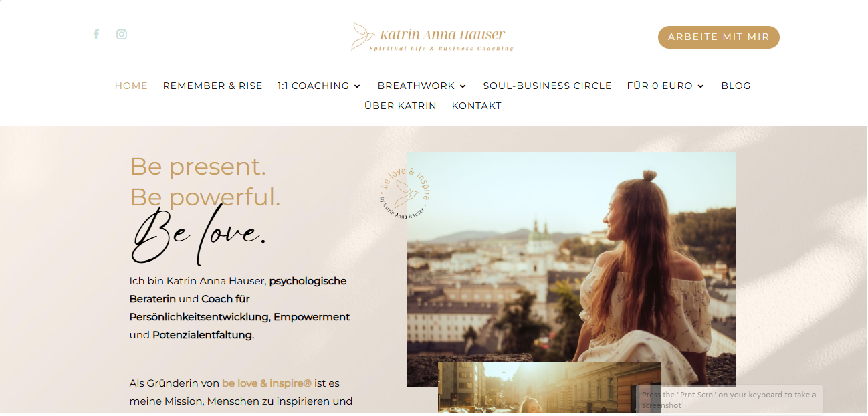Select the 1:1 Coaching menu label

313,86
